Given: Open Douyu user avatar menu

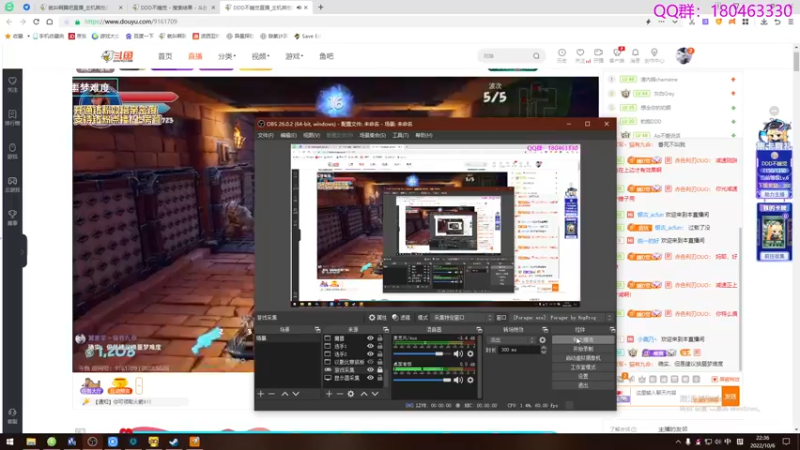Looking at the screenshot, I should (x=684, y=55).
